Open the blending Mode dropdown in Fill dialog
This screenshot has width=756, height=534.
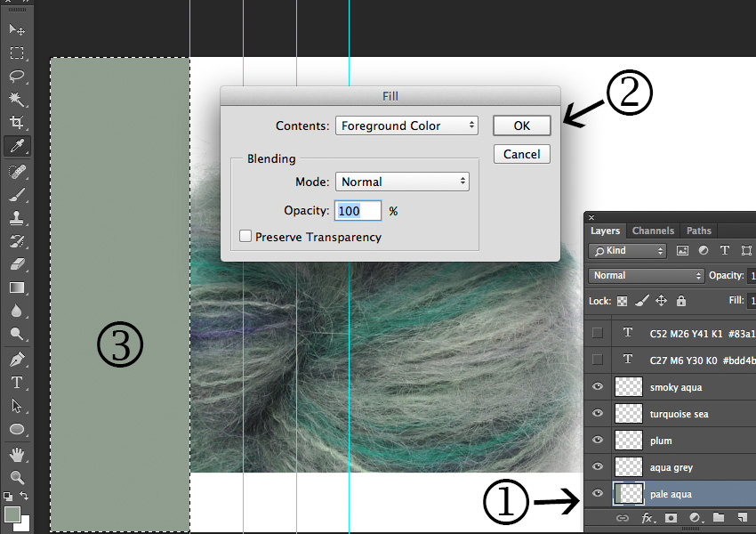[x=402, y=182]
